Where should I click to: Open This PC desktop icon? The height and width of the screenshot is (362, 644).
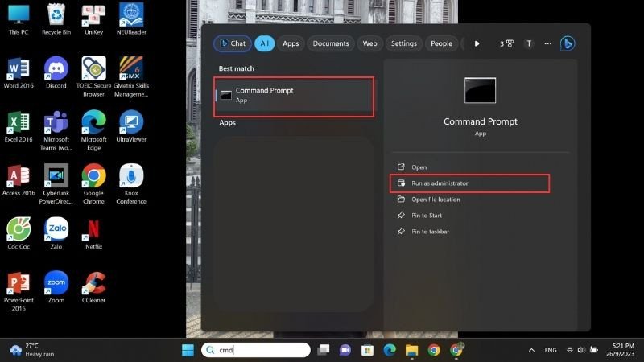coord(19,19)
